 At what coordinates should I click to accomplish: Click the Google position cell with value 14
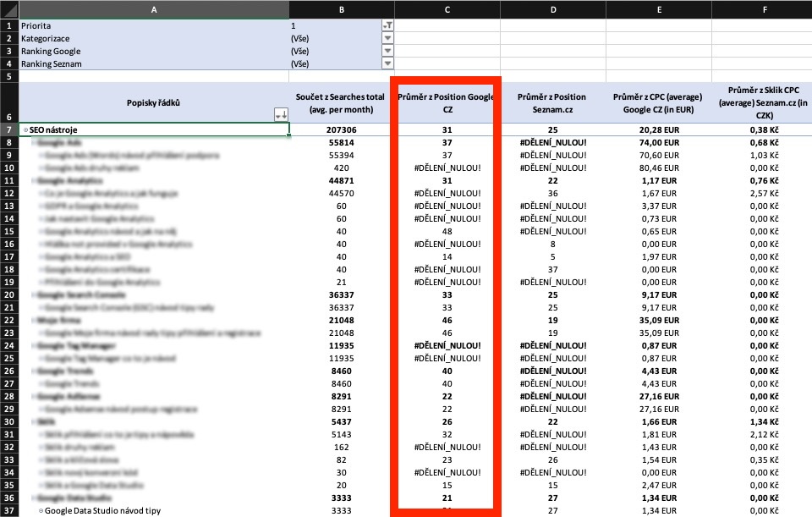click(x=447, y=257)
